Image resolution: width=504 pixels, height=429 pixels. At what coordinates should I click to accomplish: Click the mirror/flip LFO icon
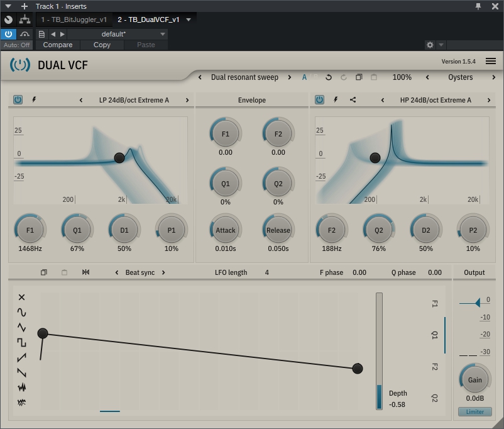point(85,272)
